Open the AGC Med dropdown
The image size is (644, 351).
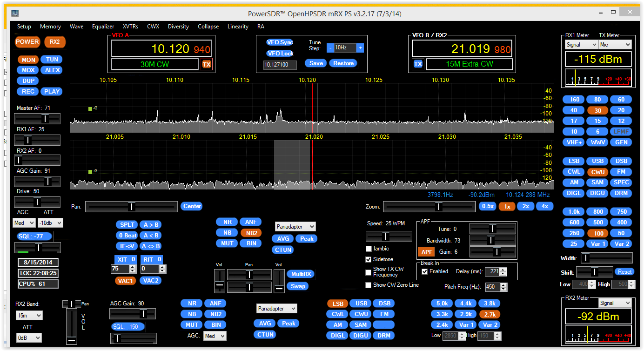pyautogui.click(x=24, y=223)
